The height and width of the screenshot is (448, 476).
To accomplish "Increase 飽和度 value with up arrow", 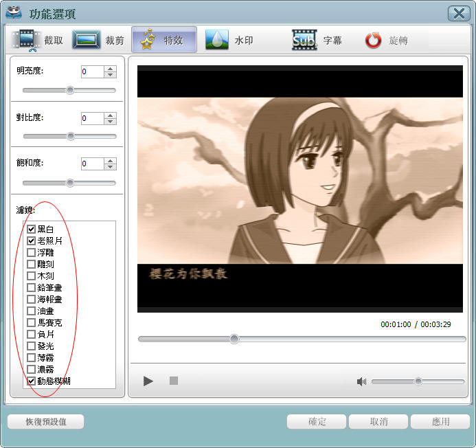I will pos(111,161).
